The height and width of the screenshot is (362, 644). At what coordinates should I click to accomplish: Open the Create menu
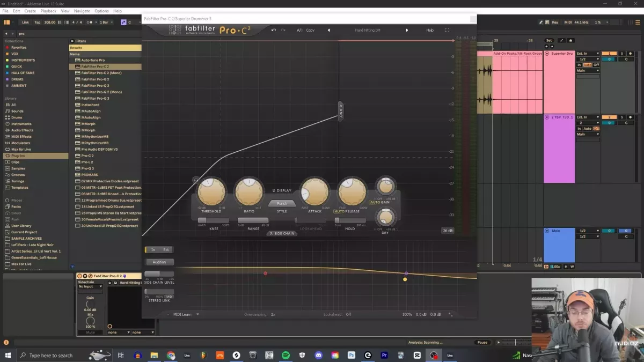pyautogui.click(x=30, y=11)
